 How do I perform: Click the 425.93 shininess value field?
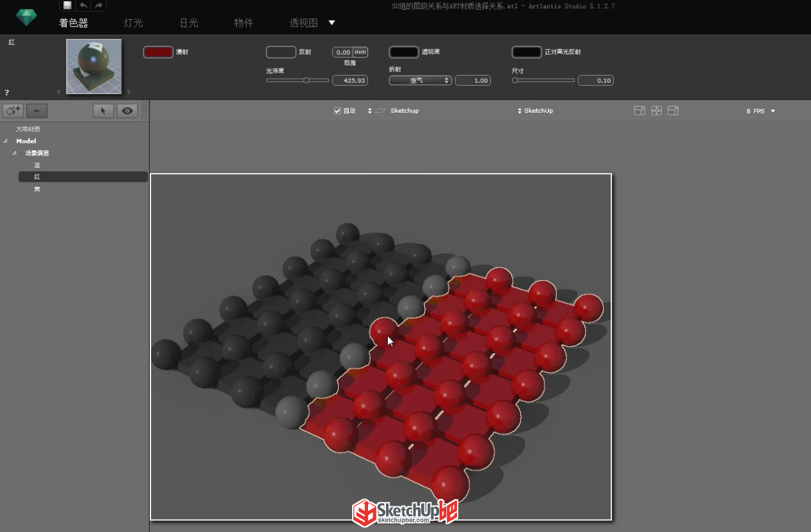pyautogui.click(x=349, y=81)
